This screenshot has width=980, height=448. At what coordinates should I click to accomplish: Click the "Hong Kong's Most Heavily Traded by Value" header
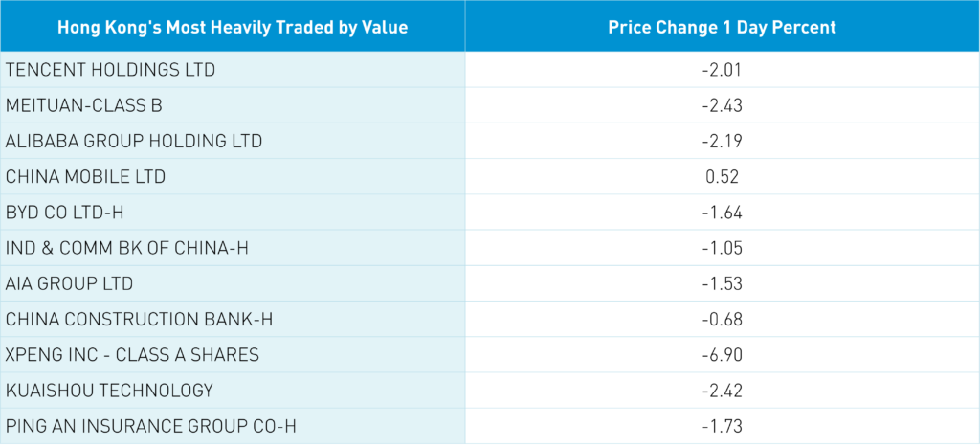click(233, 27)
